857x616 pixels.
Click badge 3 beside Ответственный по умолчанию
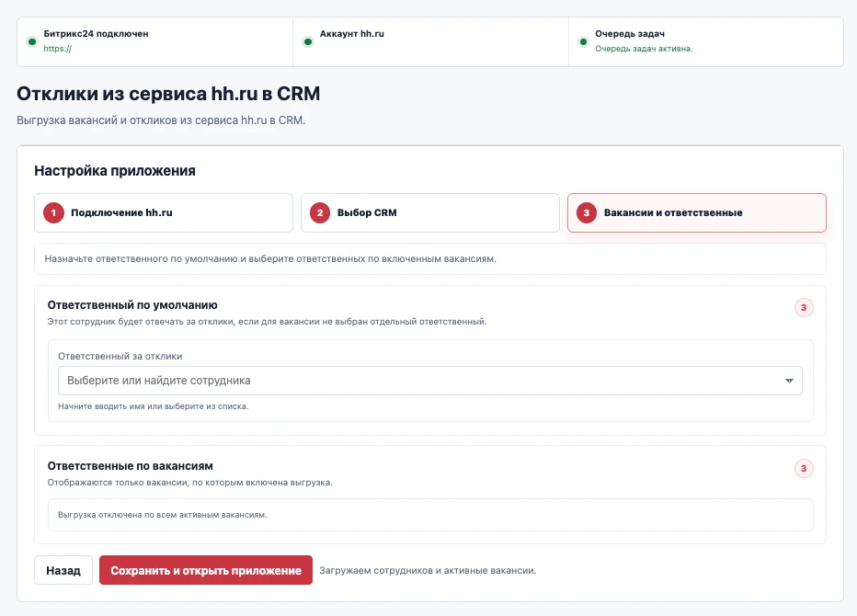click(x=804, y=308)
